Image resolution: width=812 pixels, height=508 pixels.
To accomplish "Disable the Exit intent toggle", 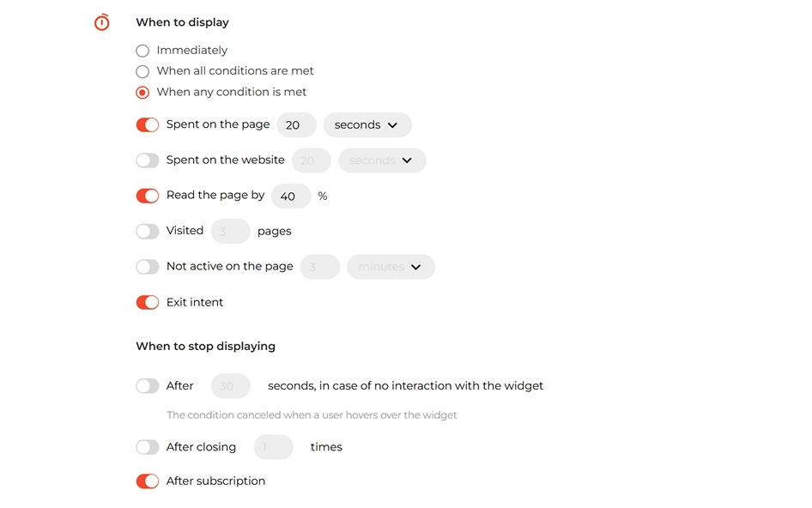I will [x=148, y=302].
